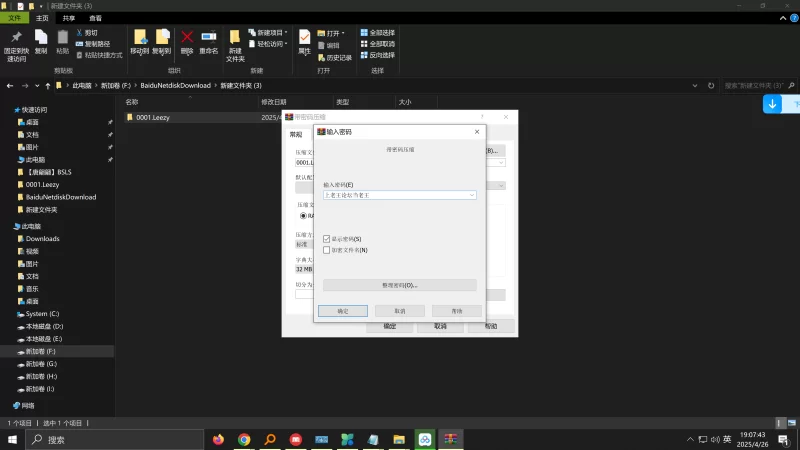800x450 pixels.
Task: Open the Easy access (轻松访问) dropdown
Action: coord(268,44)
